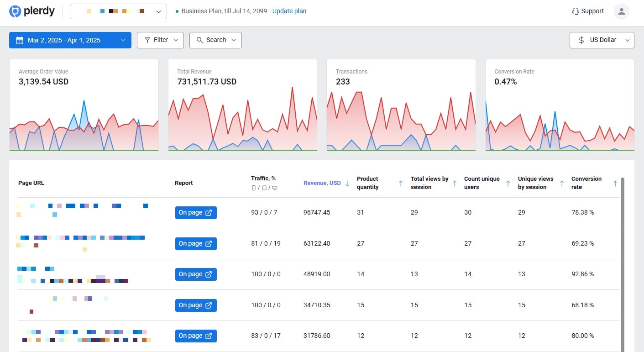Screen dimensions: 644x352
Task: Sort by Revenue, USD down arrow
Action: tap(347, 183)
